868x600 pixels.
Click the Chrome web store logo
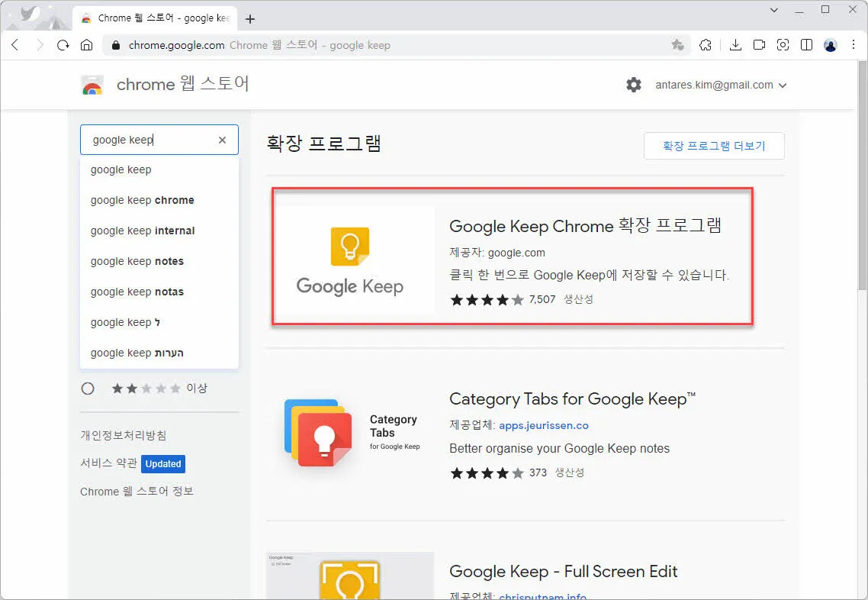(x=92, y=85)
